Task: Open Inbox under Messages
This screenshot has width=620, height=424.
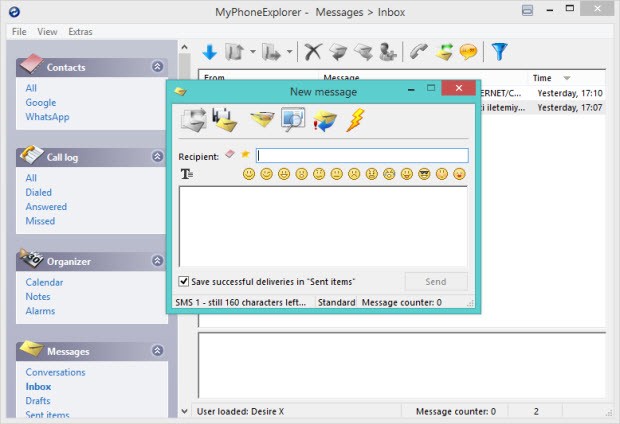Action: (x=38, y=386)
